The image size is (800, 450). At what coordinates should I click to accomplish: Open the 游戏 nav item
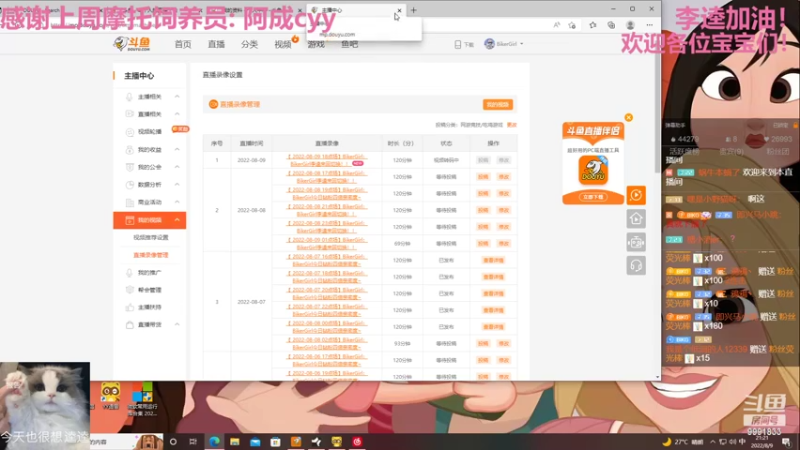(x=316, y=44)
